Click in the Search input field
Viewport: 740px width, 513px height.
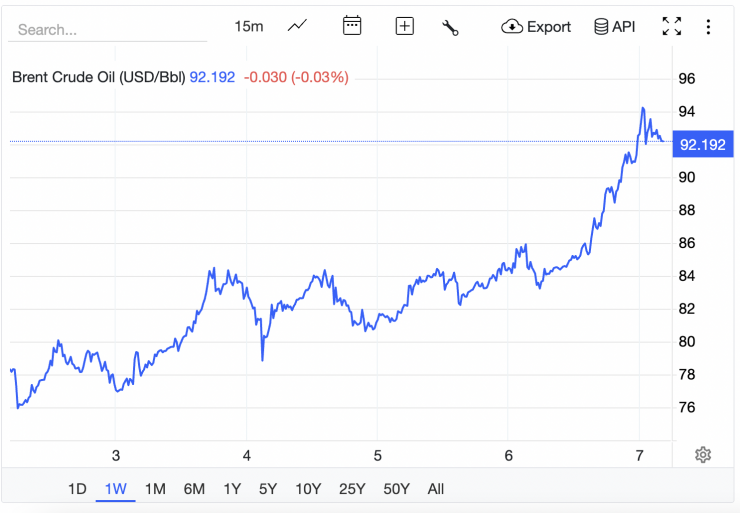(x=107, y=30)
